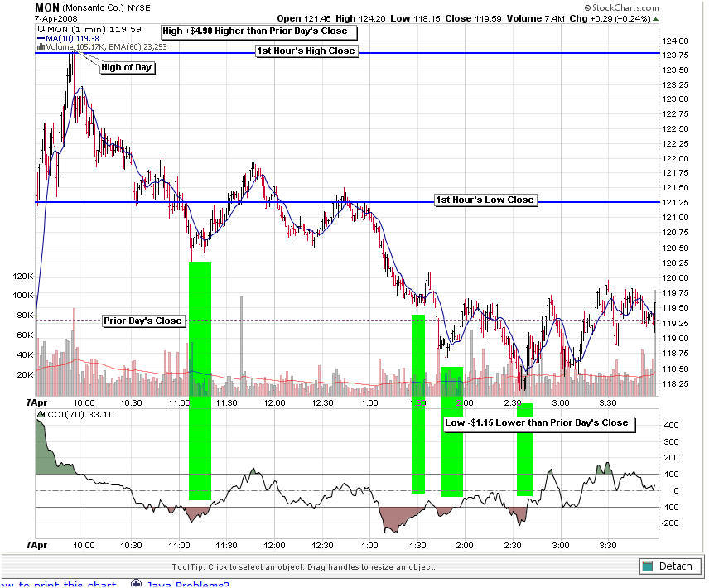Select the green rectangle just before 2:00
Screen dimensions: 714x588
tap(451, 431)
